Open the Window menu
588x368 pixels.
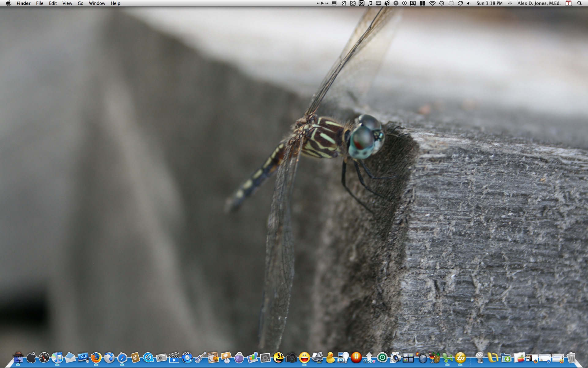point(97,3)
